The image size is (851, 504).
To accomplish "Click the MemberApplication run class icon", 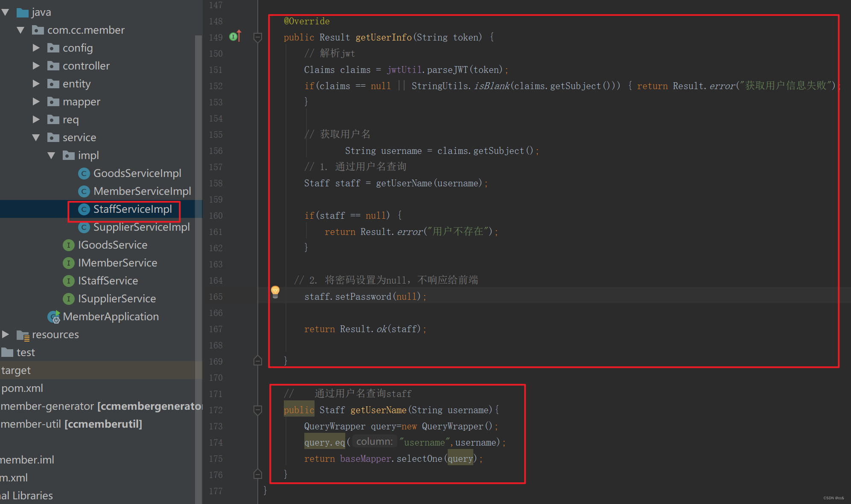I will [54, 317].
